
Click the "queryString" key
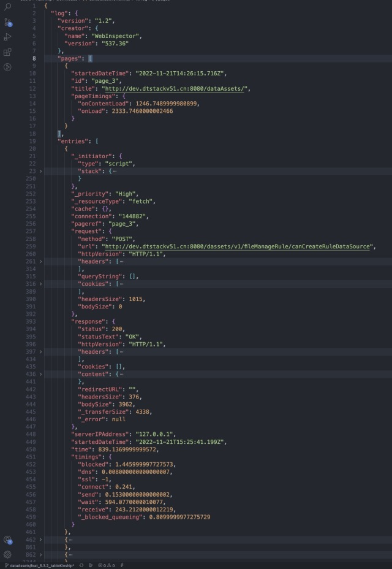point(100,276)
